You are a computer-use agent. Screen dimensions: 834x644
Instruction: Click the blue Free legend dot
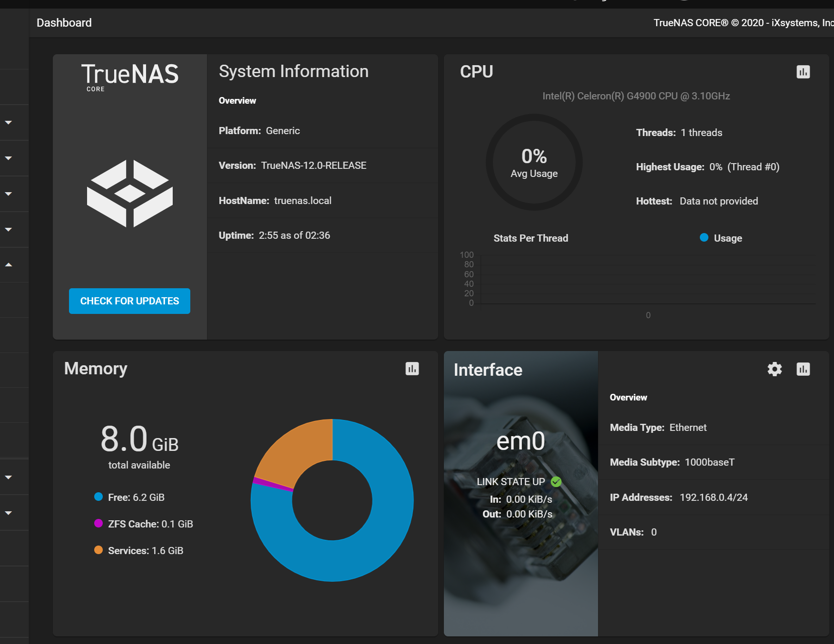click(98, 497)
